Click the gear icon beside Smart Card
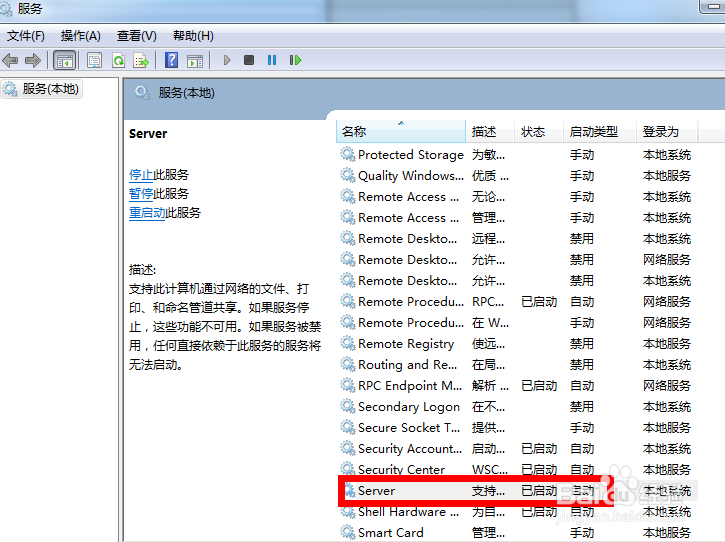725x542 pixels. [x=348, y=532]
